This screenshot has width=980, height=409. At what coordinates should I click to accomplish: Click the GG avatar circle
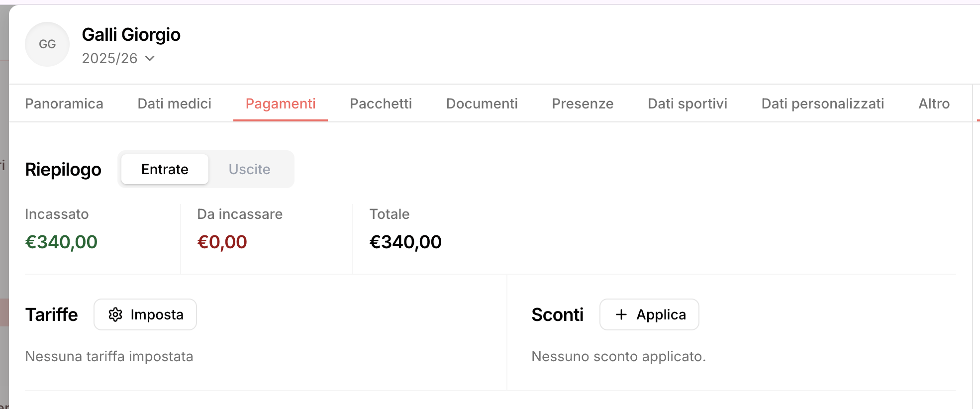[x=47, y=44]
